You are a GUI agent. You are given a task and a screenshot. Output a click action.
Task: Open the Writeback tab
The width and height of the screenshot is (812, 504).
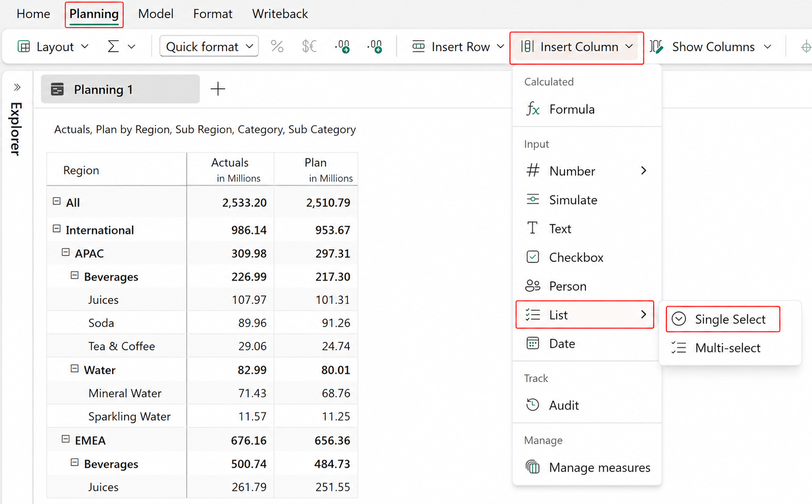pos(280,14)
